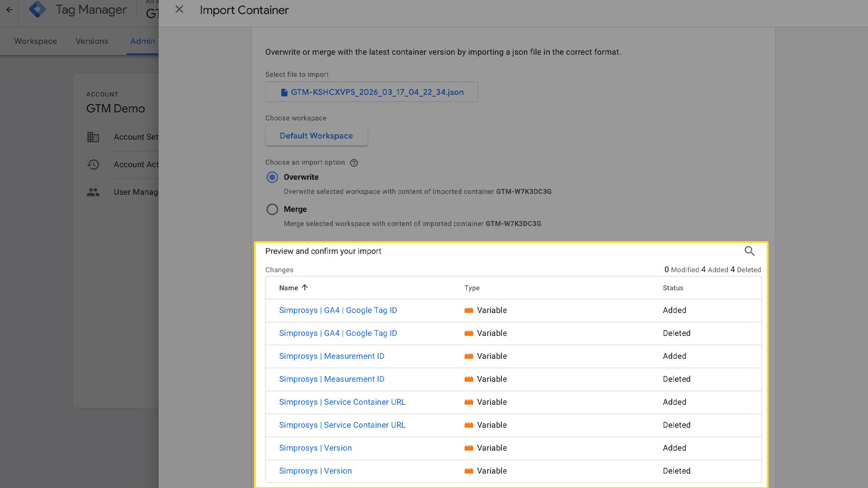
Task: Open the Simprosys | GA4 | Google Tag ID variable
Action: tap(338, 310)
